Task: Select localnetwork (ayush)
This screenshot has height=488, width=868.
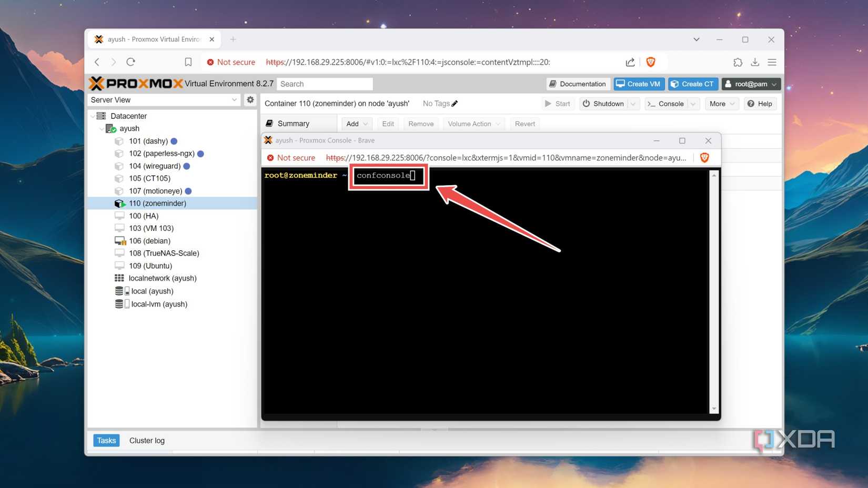Action: (x=162, y=278)
